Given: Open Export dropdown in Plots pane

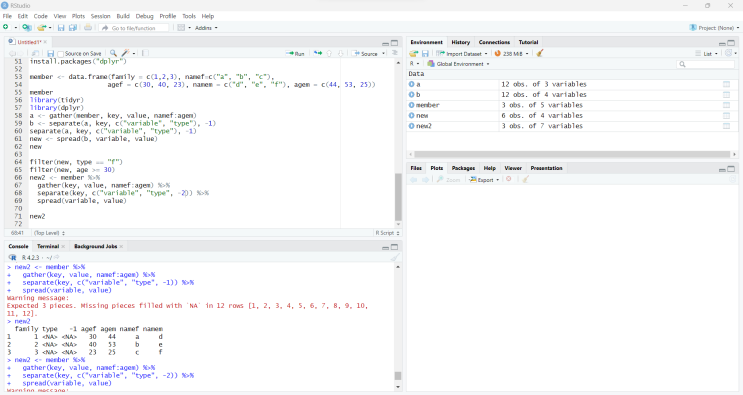Looking at the screenshot, I should click(484, 180).
